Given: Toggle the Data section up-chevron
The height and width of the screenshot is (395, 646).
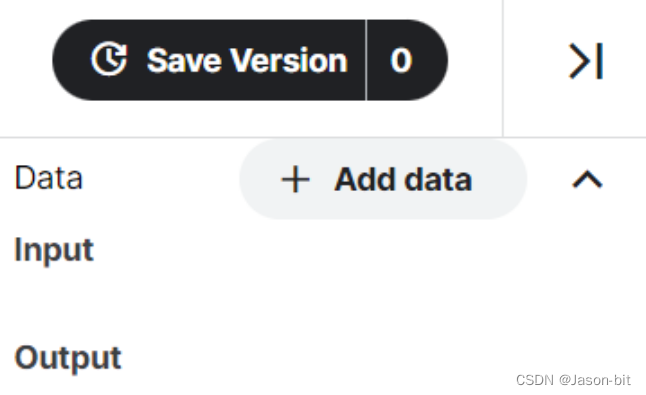Looking at the screenshot, I should click(587, 180).
